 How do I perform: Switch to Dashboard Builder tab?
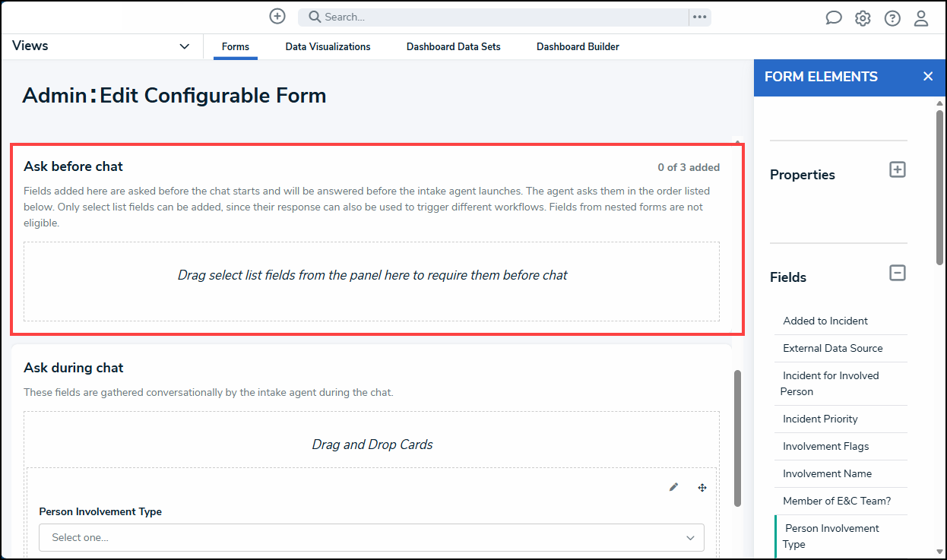pos(578,47)
